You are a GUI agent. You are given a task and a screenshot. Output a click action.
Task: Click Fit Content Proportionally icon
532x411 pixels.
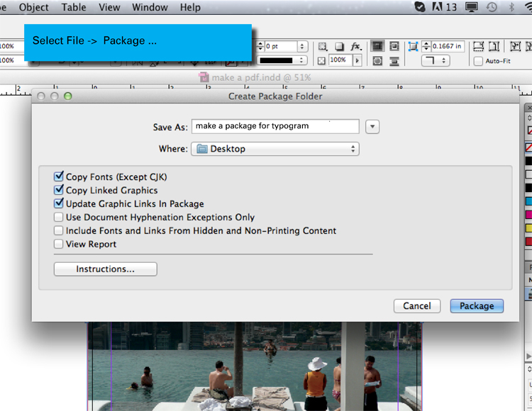(494, 46)
